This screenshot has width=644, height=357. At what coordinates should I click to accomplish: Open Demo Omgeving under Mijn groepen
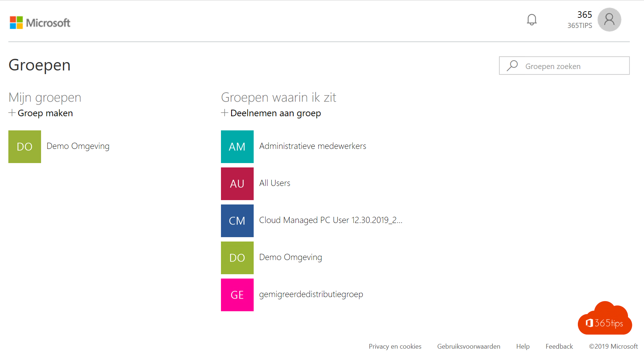(78, 146)
